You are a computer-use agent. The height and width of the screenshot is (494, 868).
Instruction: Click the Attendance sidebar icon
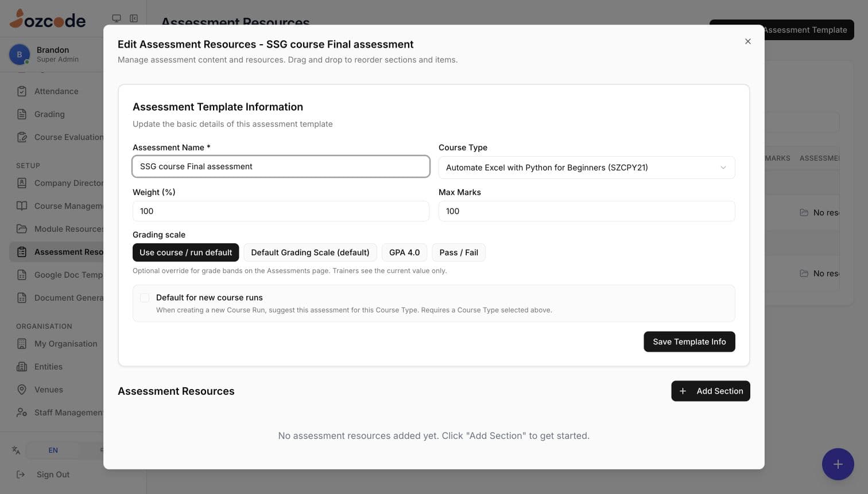coord(22,91)
